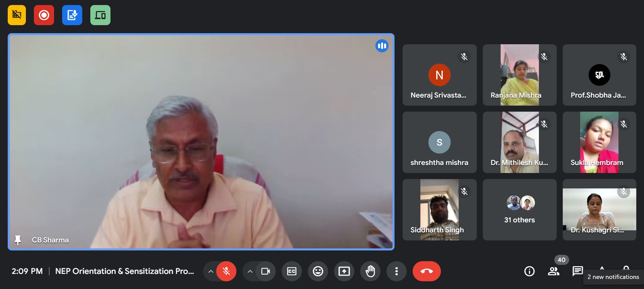The width and height of the screenshot is (644, 289).
Task: Click the 31 others participant tile
Action: tap(519, 210)
